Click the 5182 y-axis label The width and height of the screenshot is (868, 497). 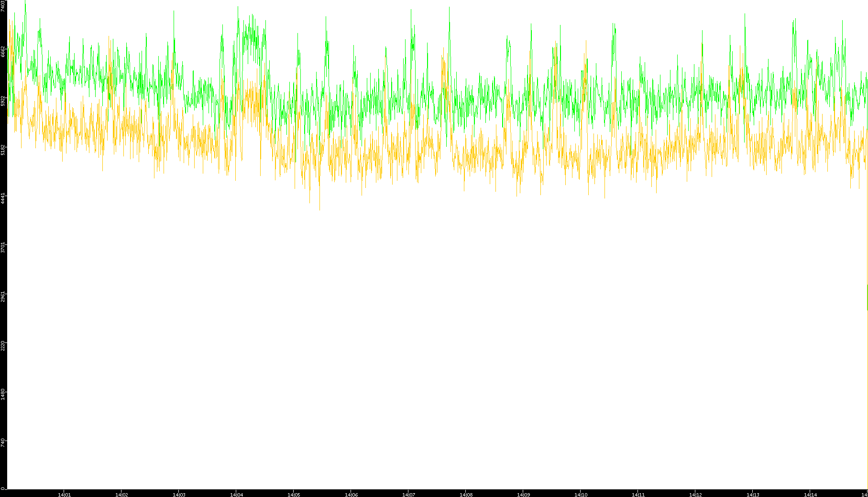tap(3, 149)
